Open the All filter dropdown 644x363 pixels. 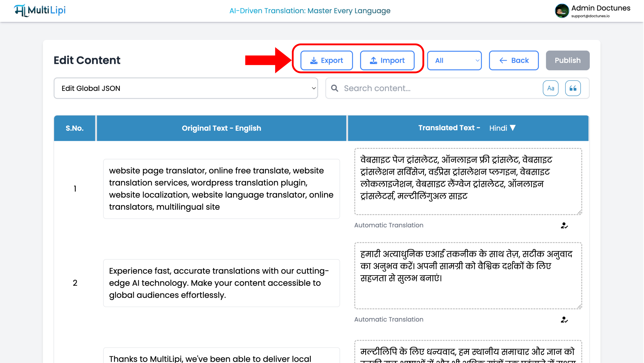coord(454,60)
